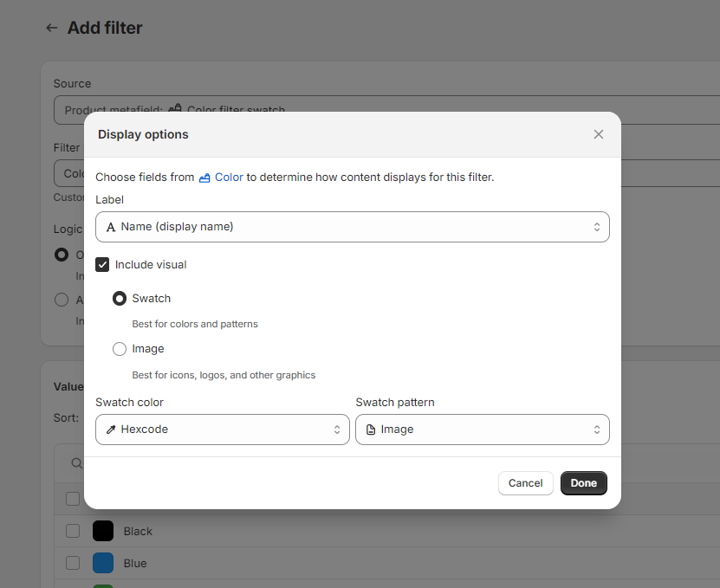The width and height of the screenshot is (720, 588).
Task: Uncheck the Include visual checkbox
Action: coord(102,265)
